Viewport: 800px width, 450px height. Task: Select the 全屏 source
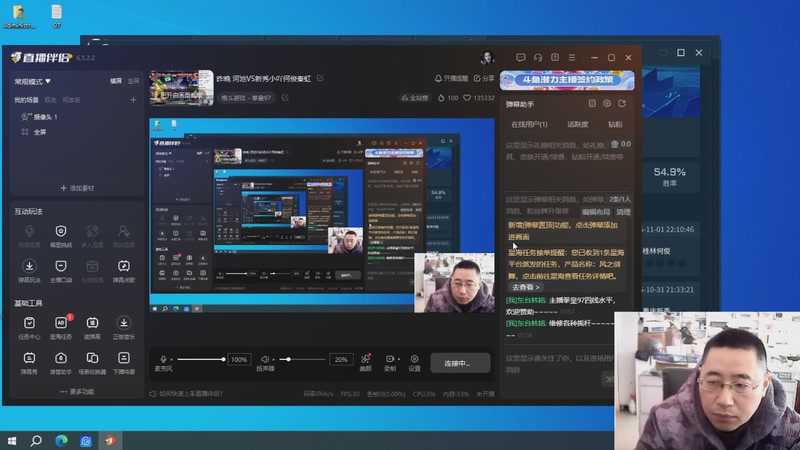[x=34, y=132]
